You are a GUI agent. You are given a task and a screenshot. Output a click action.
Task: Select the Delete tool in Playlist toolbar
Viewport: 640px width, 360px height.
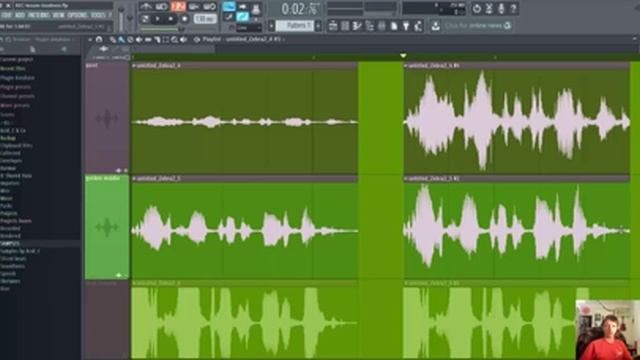(130, 40)
